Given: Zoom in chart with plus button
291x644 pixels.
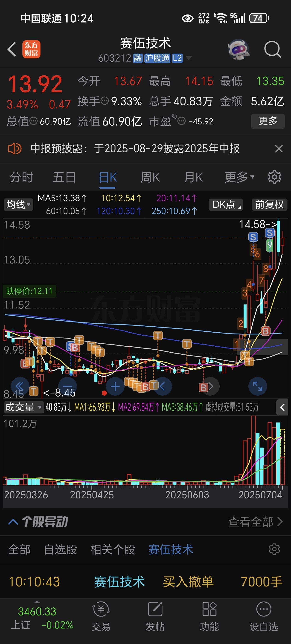Looking at the screenshot, I should [x=115, y=386].
